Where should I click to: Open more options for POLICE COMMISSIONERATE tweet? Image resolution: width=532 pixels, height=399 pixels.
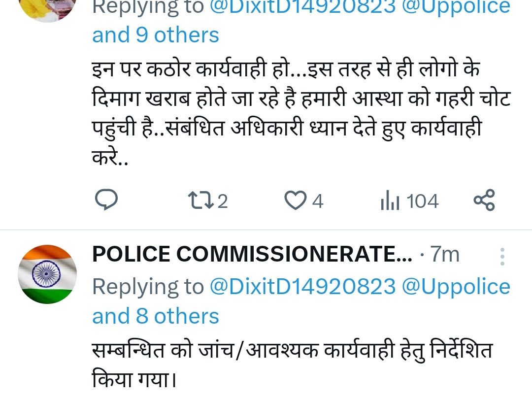(502, 257)
